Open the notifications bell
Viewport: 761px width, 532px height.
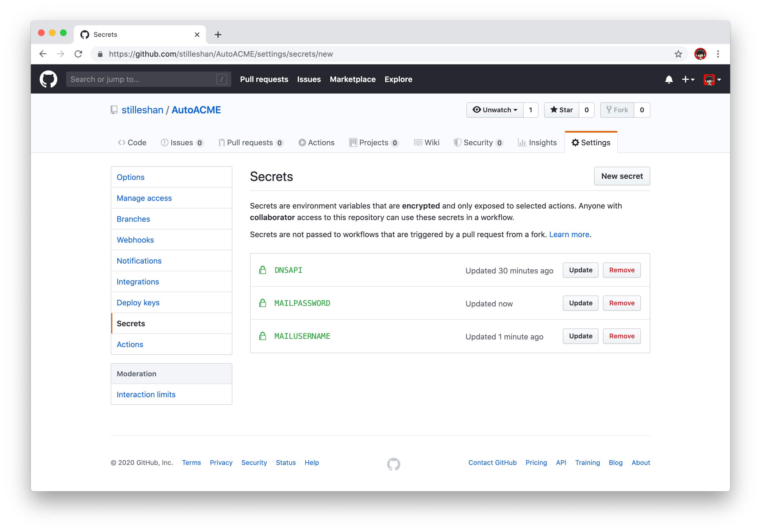pos(668,79)
